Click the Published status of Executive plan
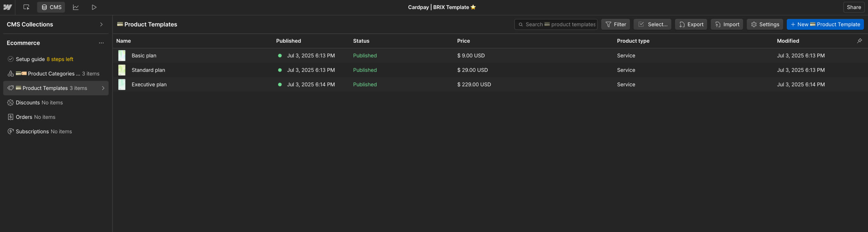Screen dimensions: 868x232 [365, 84]
